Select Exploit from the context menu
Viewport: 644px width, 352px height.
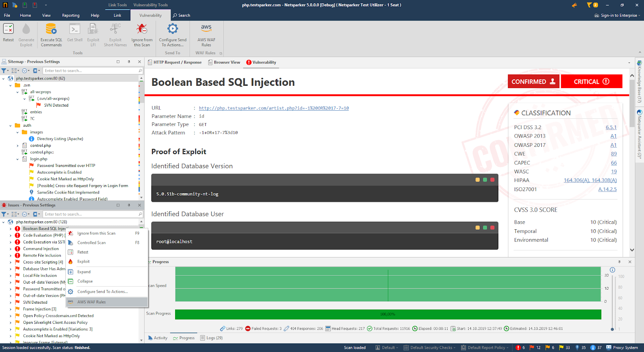(x=84, y=261)
